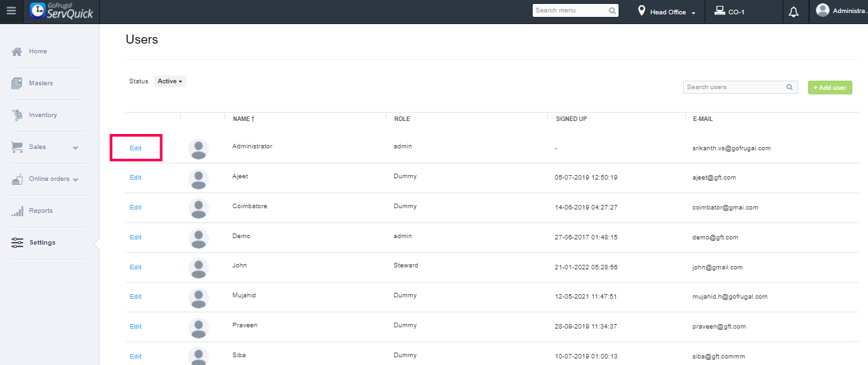Open the notifications bell
The width and height of the screenshot is (868, 365).
pos(793,12)
